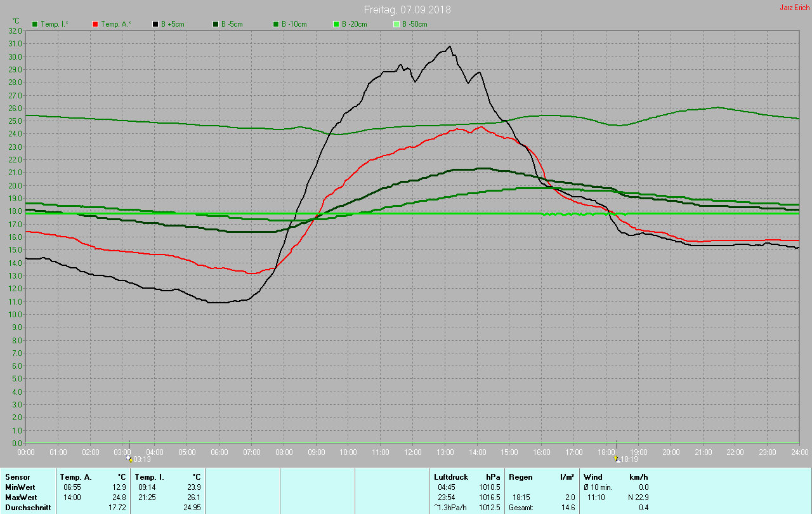Click the '23.9' Temp. I. minimum value
This screenshot has height=514, width=812.
click(194, 487)
